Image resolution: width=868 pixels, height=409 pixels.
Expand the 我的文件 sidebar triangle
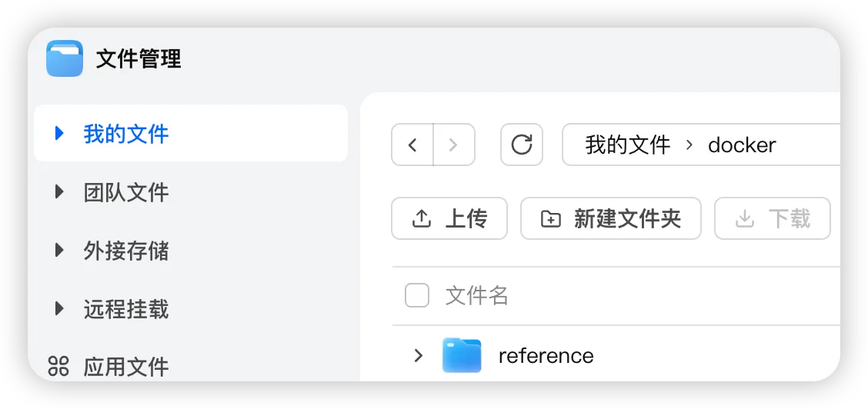pyautogui.click(x=60, y=133)
